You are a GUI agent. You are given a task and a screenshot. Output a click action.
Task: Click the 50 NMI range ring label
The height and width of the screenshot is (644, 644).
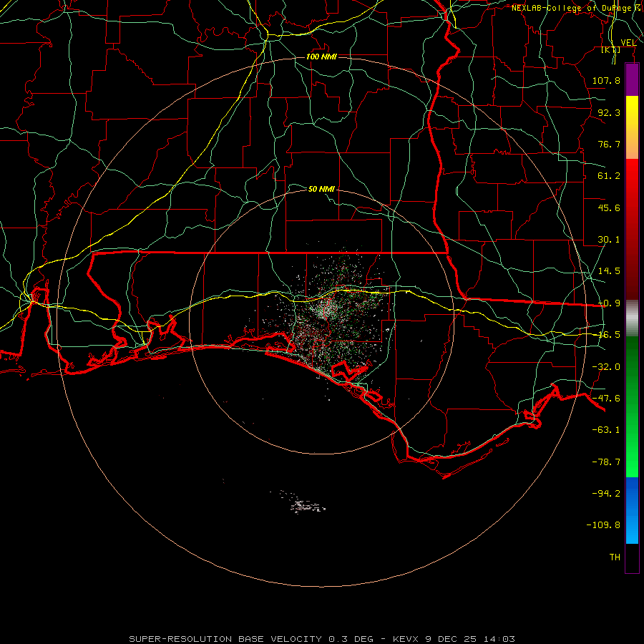pyautogui.click(x=321, y=189)
